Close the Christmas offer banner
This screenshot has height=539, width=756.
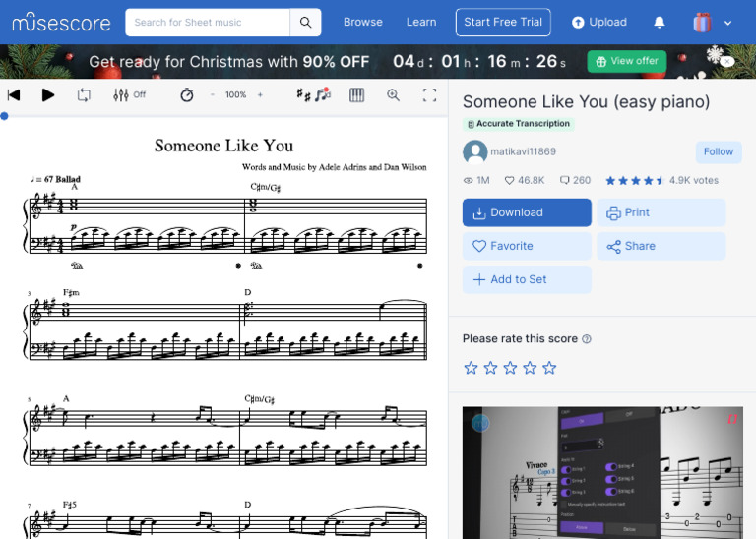728,62
